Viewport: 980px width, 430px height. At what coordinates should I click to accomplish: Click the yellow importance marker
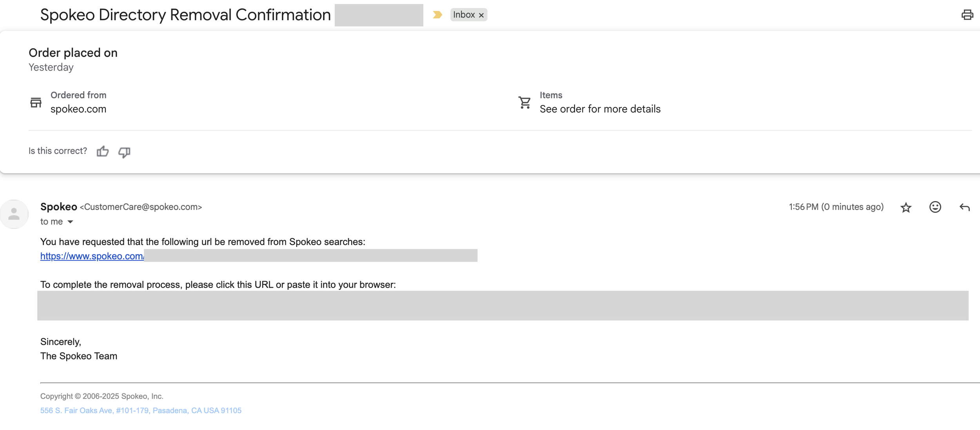[437, 15]
